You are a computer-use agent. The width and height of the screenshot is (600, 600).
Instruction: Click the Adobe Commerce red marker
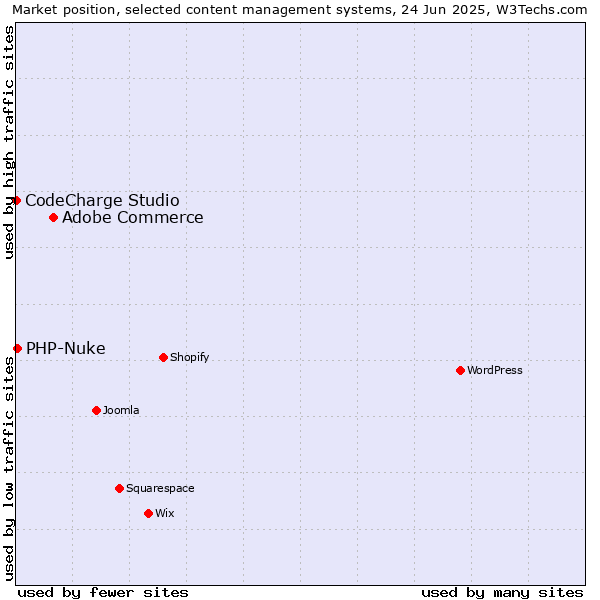tap(54, 218)
